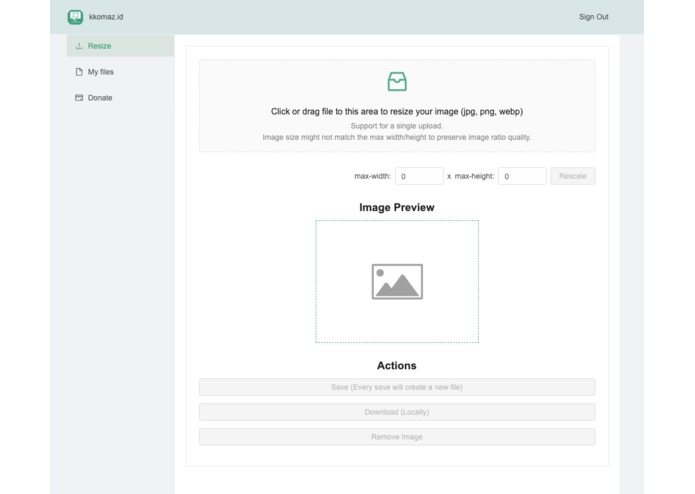The height and width of the screenshot is (494, 695).
Task: Click the inbox icon in the upload area
Action: (397, 82)
